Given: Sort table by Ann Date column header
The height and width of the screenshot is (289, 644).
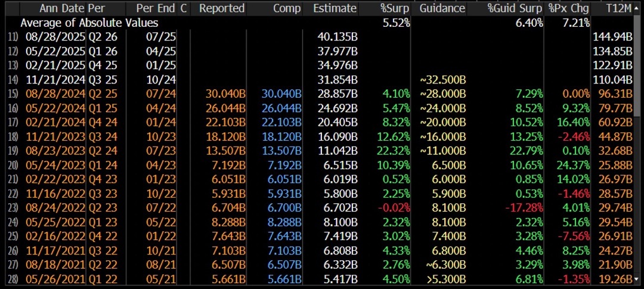Looking at the screenshot, I should [63, 8].
